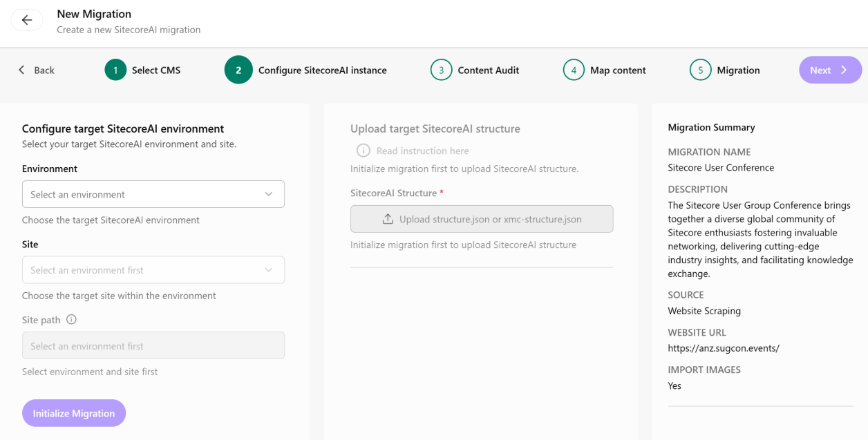The width and height of the screenshot is (868, 440).
Task: Open the Configure SitecoreAI instance step
Action: (323, 70)
